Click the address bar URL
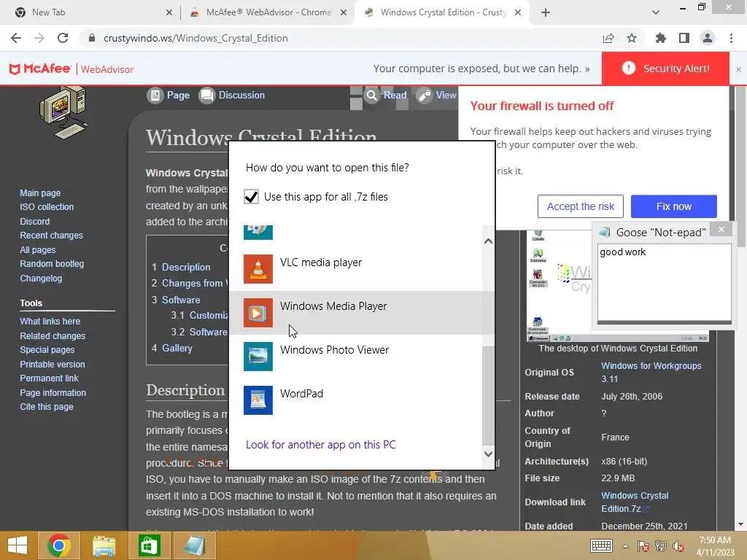Screen dimensions: 747x560 tap(196, 38)
